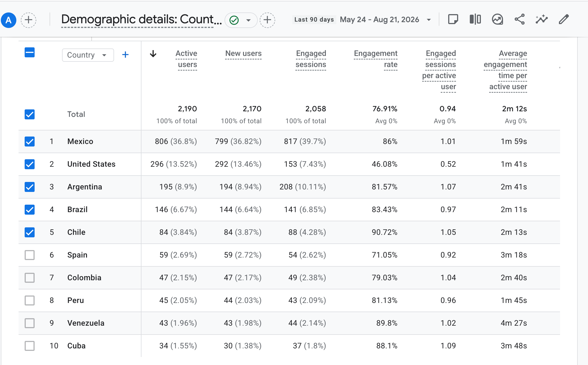Viewport: 588px width, 365px height.
Task: Click the green checkmark report status icon
Action: tap(234, 20)
